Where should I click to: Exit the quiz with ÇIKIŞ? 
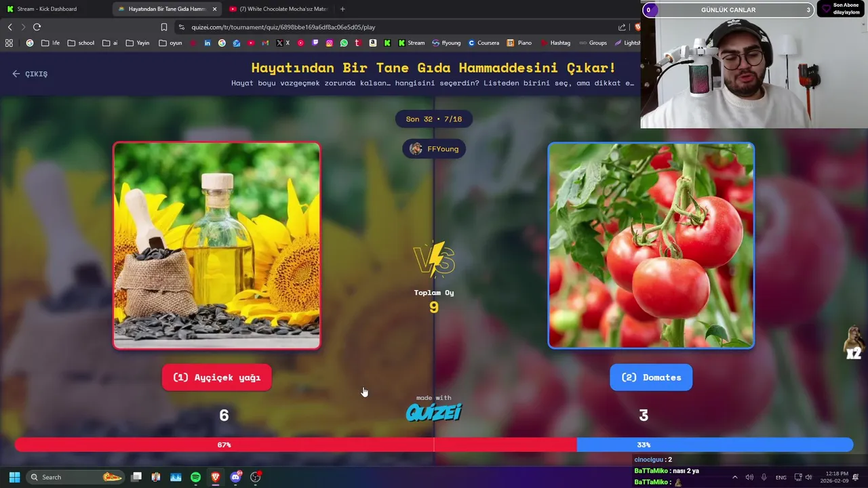click(x=30, y=74)
